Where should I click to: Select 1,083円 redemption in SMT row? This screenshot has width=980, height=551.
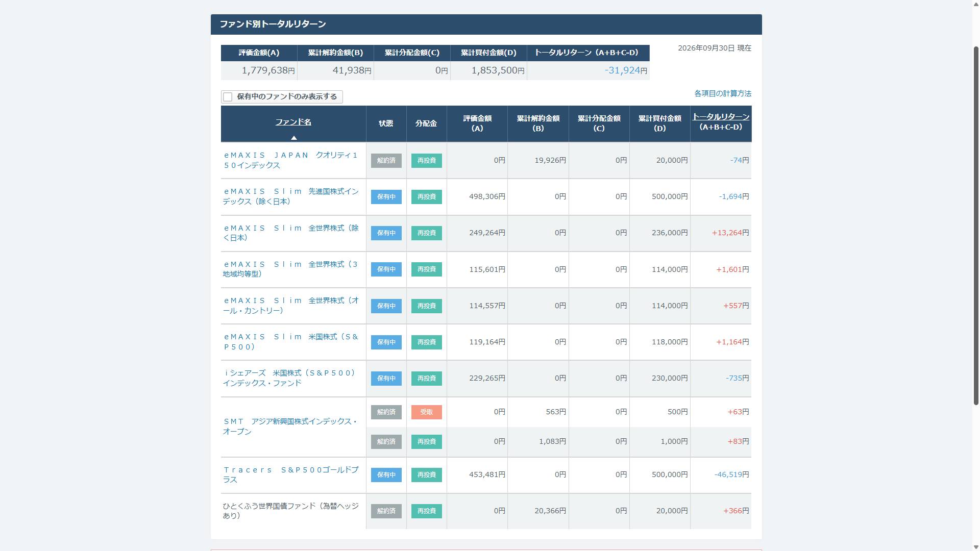pos(552,441)
